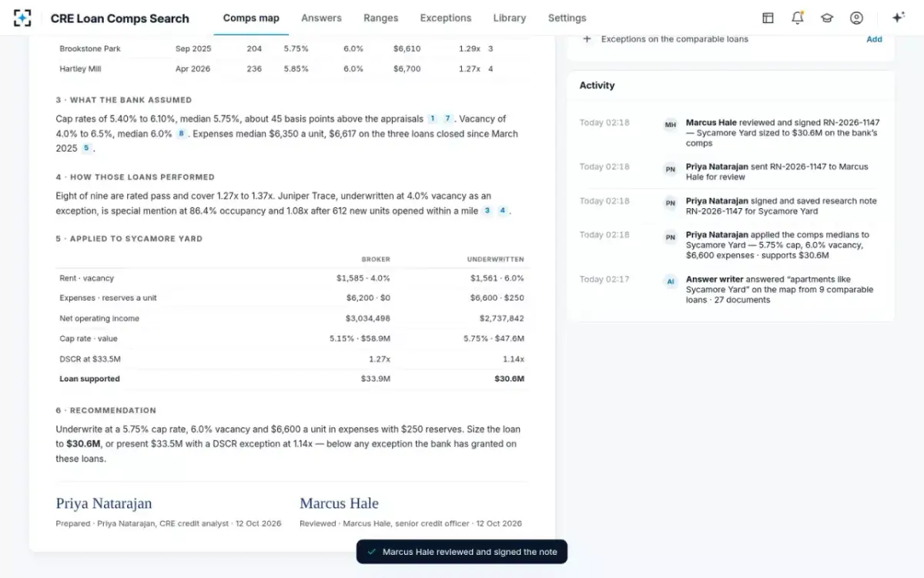Click Add for exceptions on comparable loans

click(874, 39)
